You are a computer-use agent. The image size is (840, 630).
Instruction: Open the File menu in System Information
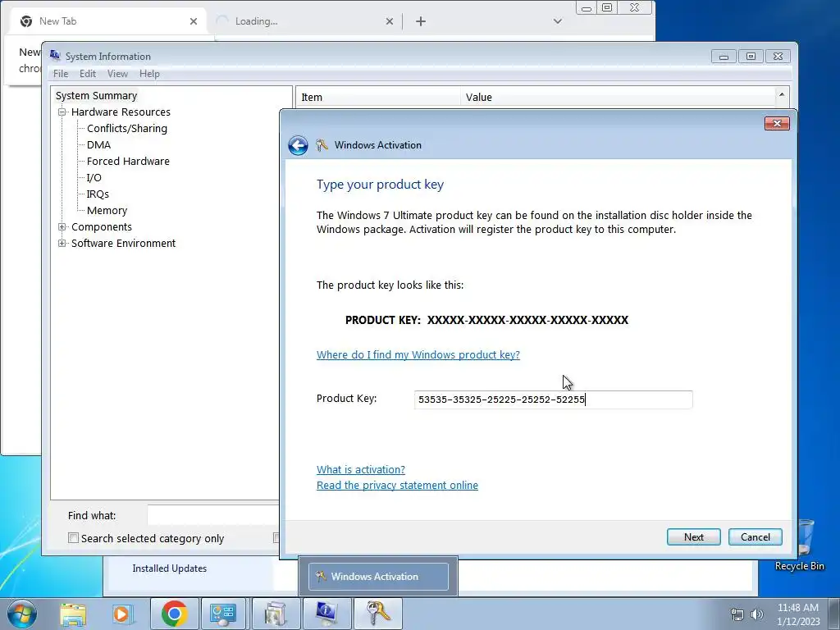[61, 74]
